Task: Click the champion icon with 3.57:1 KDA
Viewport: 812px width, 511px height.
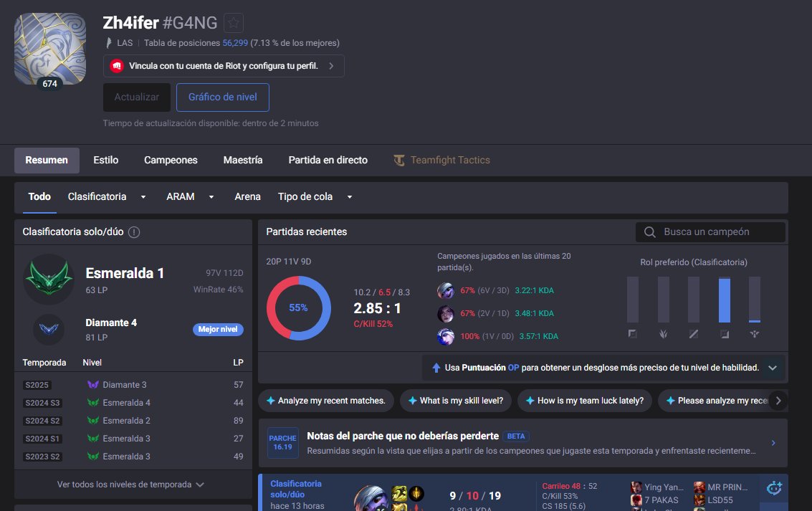Action: [x=445, y=336]
